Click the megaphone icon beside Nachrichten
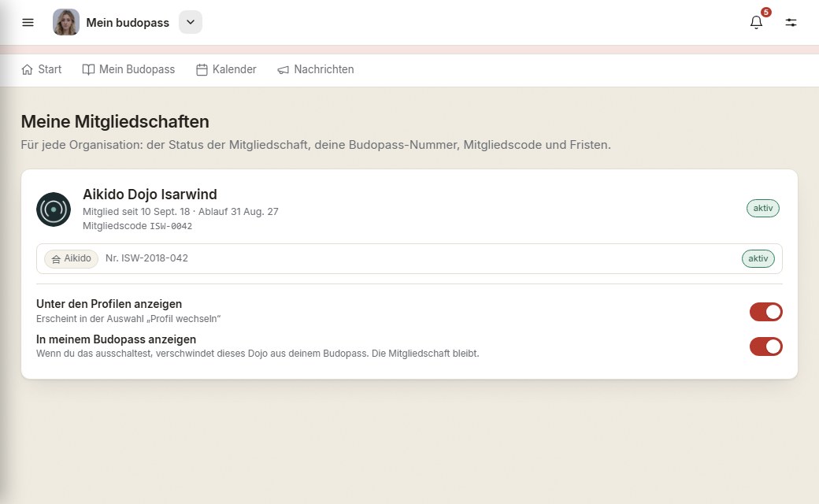The height and width of the screenshot is (504, 819). point(283,70)
